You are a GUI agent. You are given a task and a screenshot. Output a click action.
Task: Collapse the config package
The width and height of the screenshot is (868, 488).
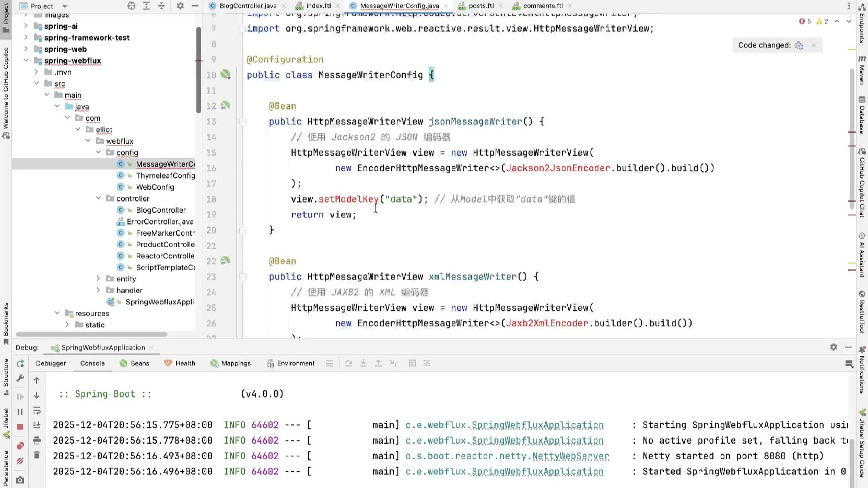click(x=98, y=152)
